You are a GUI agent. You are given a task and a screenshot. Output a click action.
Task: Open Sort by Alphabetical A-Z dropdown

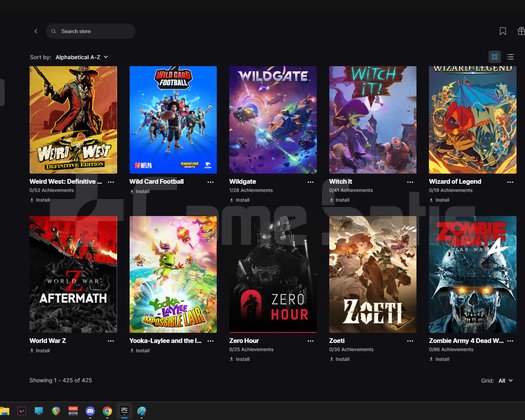pos(82,57)
